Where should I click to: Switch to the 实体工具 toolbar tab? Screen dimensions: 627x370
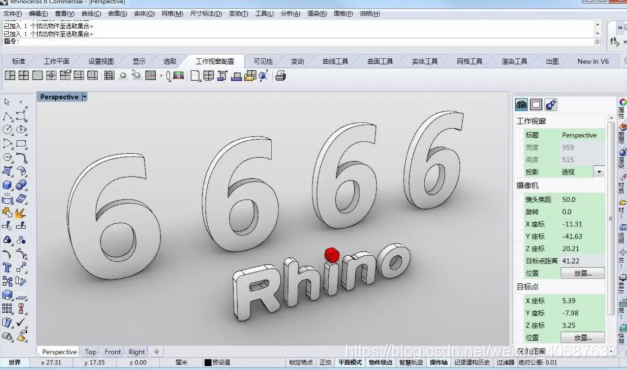click(425, 61)
